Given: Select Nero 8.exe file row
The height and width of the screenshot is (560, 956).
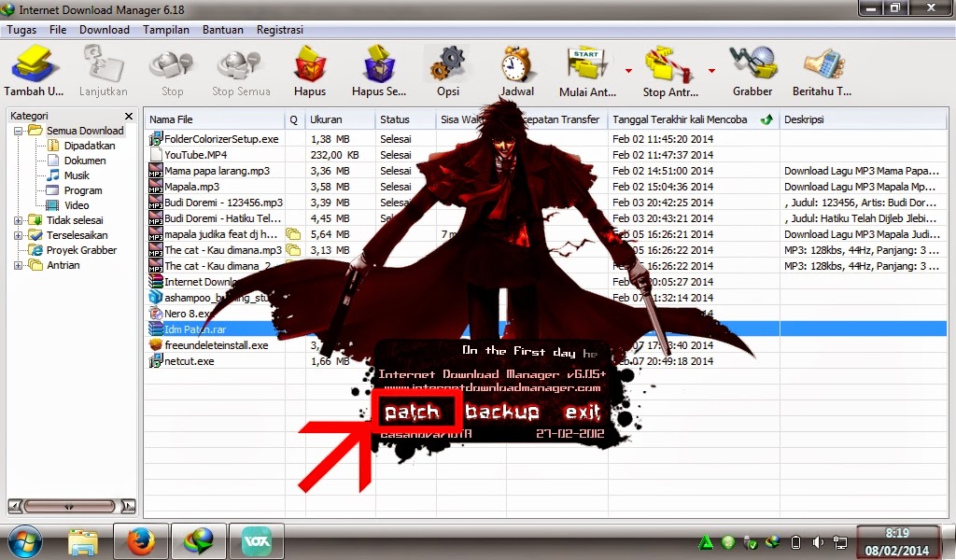Looking at the screenshot, I should tap(546, 314).
